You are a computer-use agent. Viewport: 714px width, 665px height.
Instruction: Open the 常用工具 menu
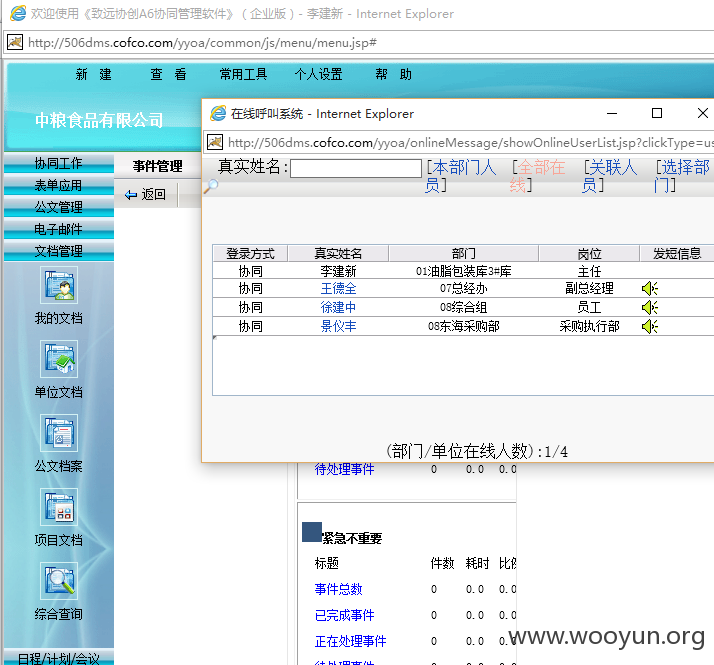(243, 74)
